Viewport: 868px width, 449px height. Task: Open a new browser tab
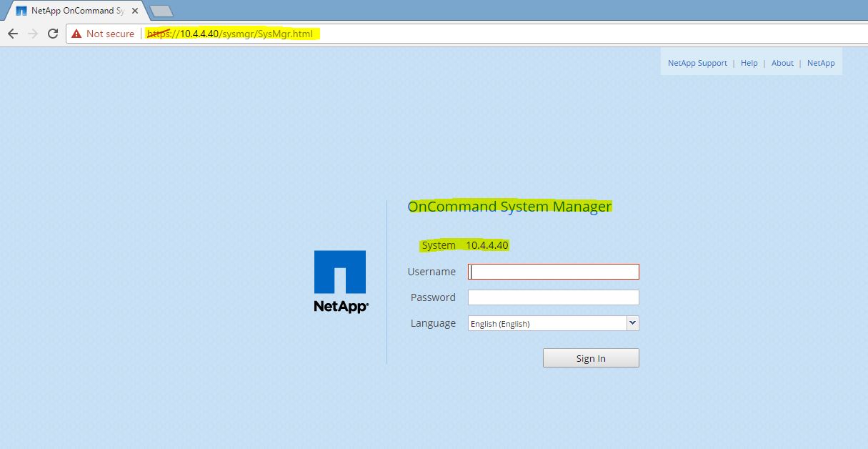coord(162,11)
